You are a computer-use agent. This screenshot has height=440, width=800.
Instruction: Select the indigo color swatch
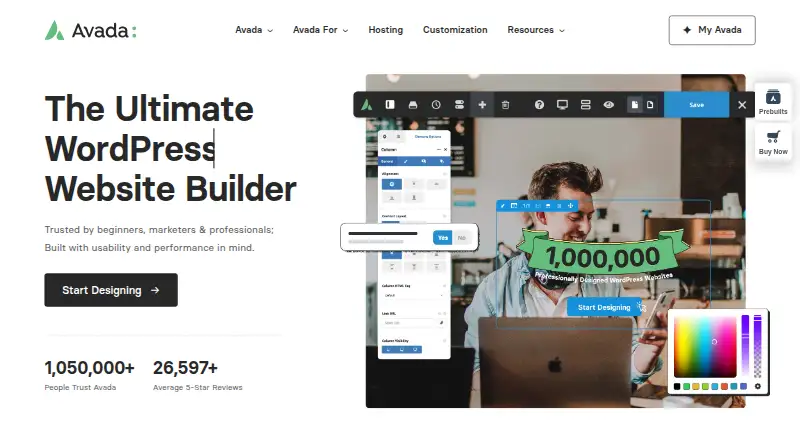pos(743,386)
